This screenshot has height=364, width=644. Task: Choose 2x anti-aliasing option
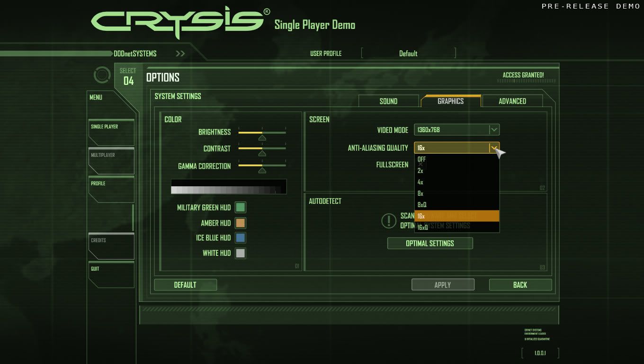456,171
